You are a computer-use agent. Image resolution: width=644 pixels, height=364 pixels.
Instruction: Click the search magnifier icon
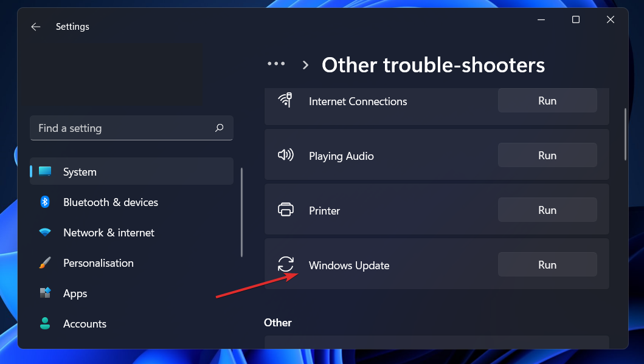pos(219,128)
